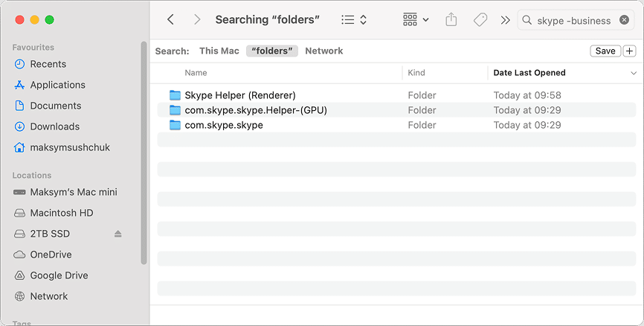
Task: Switch search scope to Network
Action: click(x=324, y=51)
